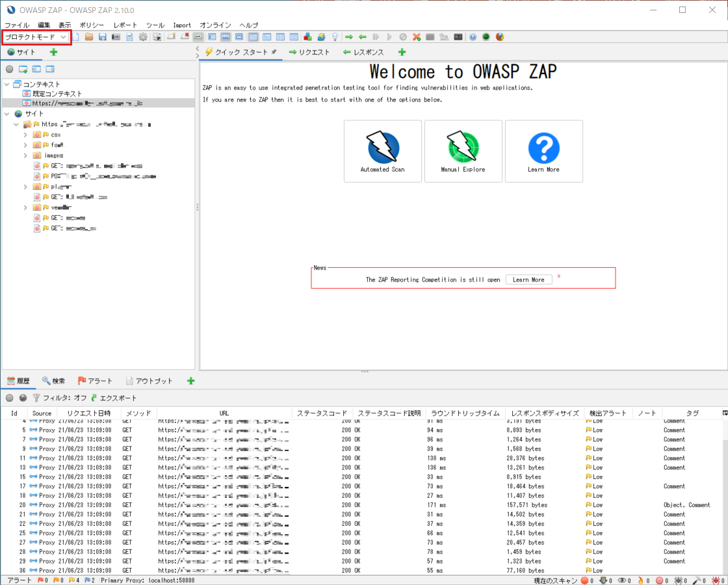Viewport: 728px width, 585px height.
Task: Toggle the scope target icon in History toolbar
Action: tap(9, 398)
